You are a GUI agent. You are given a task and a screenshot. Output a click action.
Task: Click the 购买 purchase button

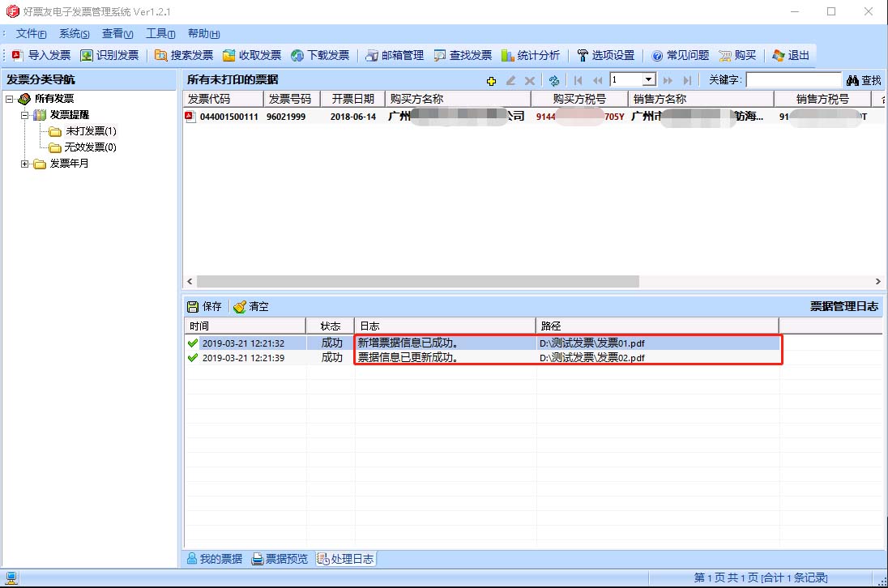pos(738,55)
